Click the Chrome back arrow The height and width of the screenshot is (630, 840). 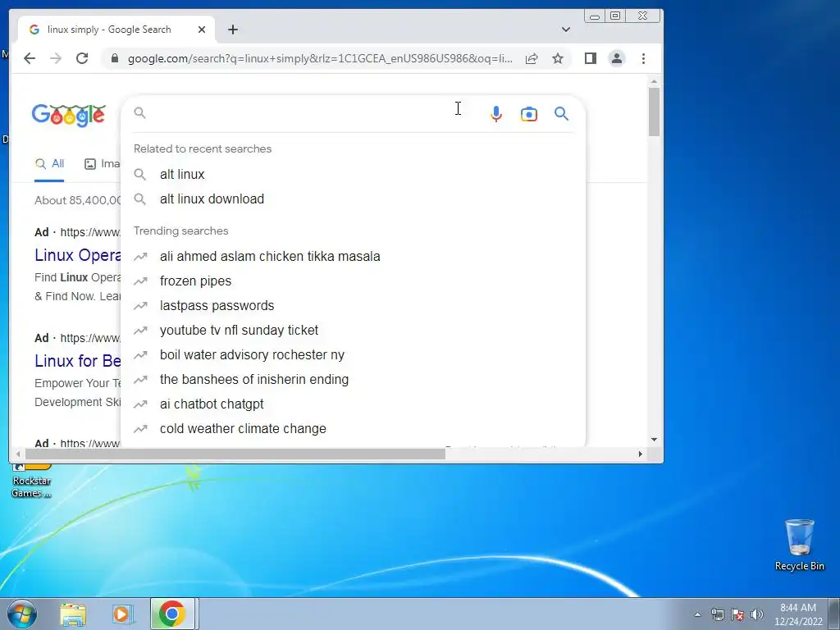(x=30, y=58)
